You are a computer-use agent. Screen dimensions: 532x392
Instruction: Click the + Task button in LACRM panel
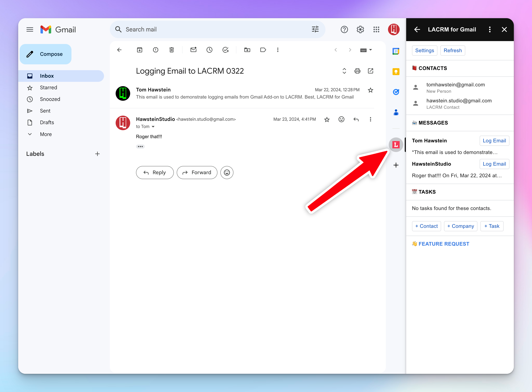pyautogui.click(x=492, y=226)
